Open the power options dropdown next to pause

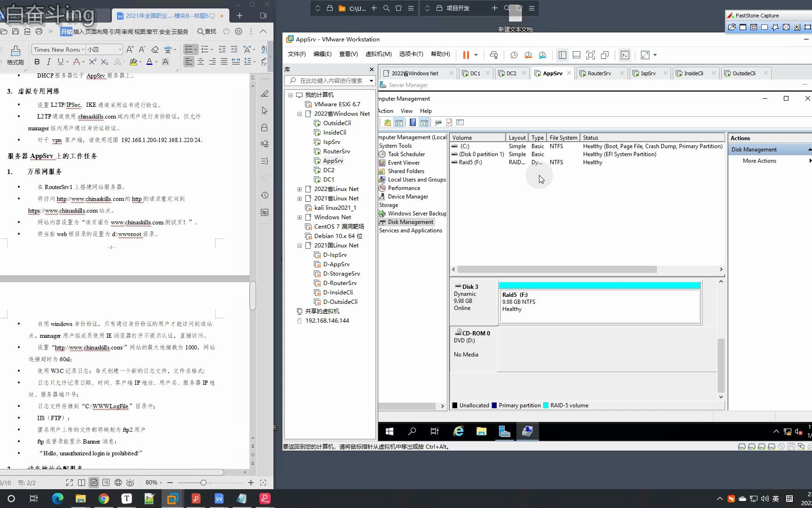476,55
